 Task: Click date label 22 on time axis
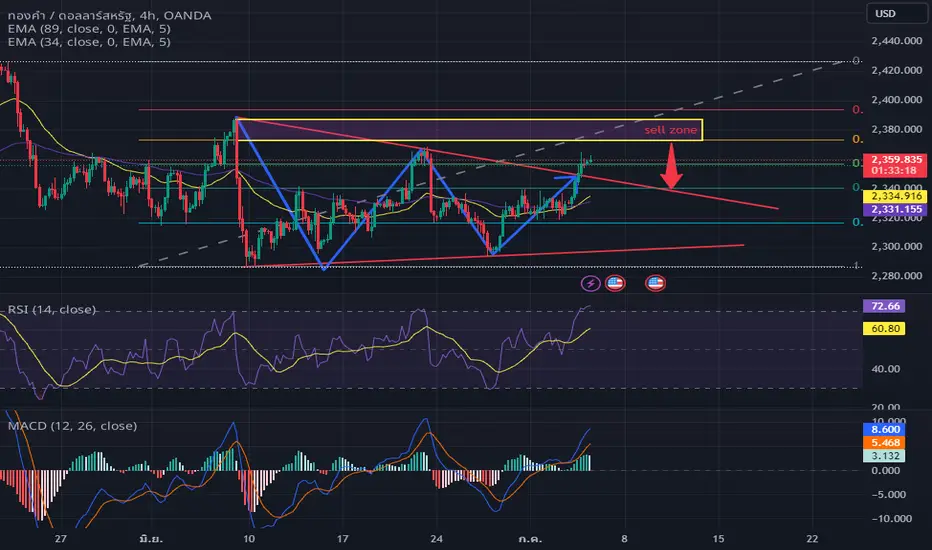coord(812,539)
